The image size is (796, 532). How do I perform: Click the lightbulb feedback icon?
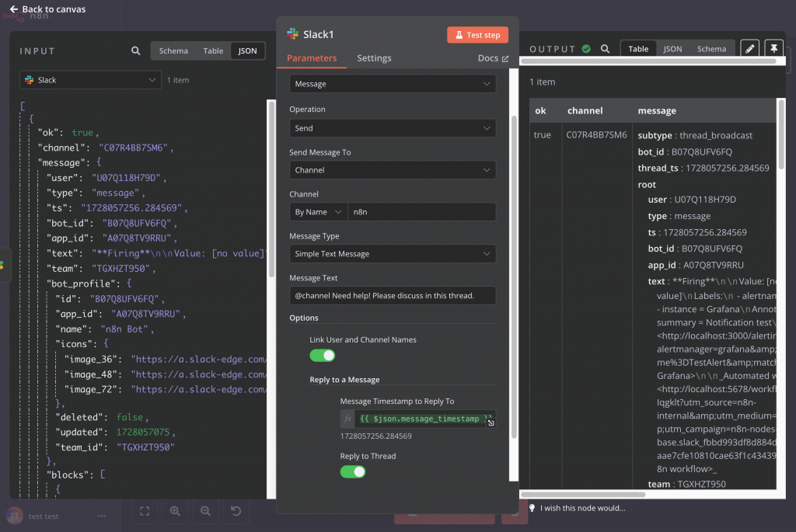532,508
